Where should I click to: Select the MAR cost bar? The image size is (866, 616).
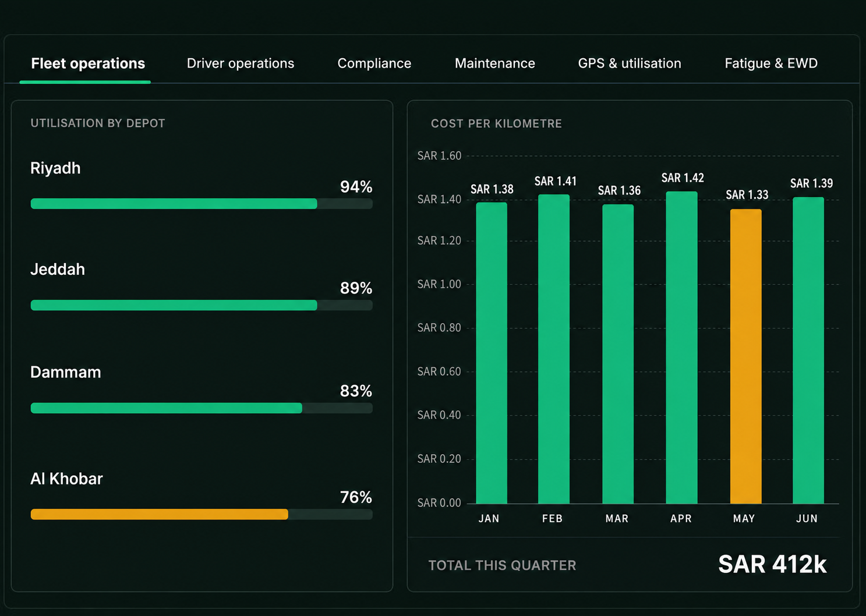[x=618, y=354]
